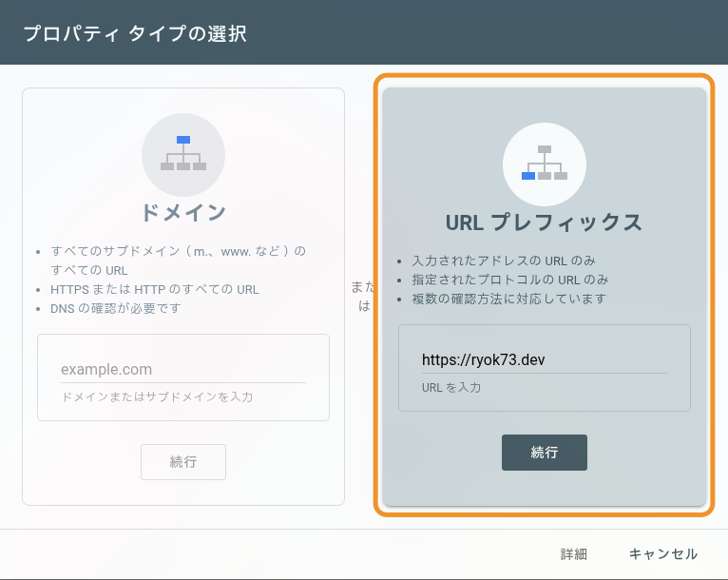Click the プロパティ タイプの選択 dialog title
Screen dimensions: 728x580
pos(135,33)
